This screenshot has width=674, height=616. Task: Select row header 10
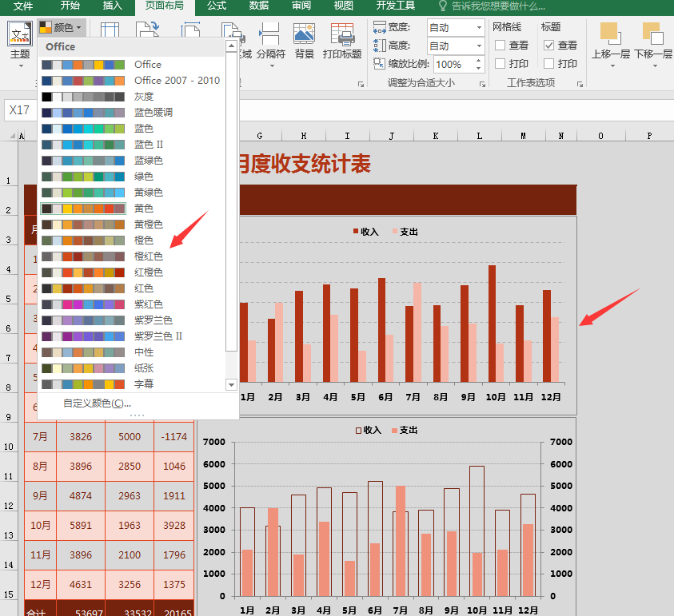9,436
